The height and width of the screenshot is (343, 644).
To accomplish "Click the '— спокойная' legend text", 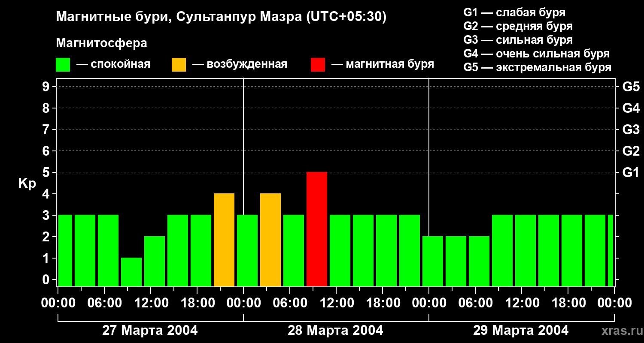I will click(x=113, y=65).
